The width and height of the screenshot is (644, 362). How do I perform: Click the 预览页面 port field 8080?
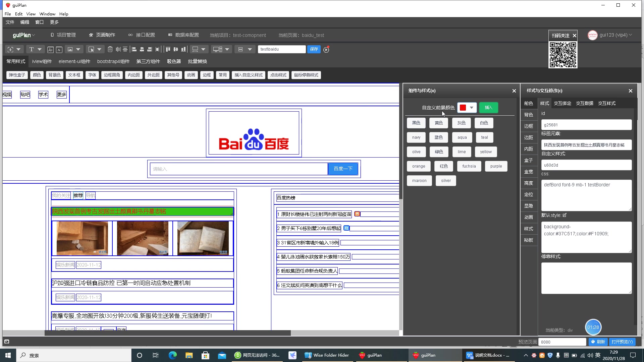pos(562,342)
